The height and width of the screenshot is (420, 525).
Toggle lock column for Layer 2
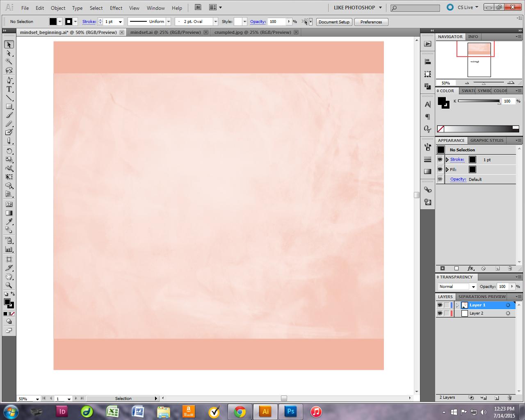click(447, 313)
